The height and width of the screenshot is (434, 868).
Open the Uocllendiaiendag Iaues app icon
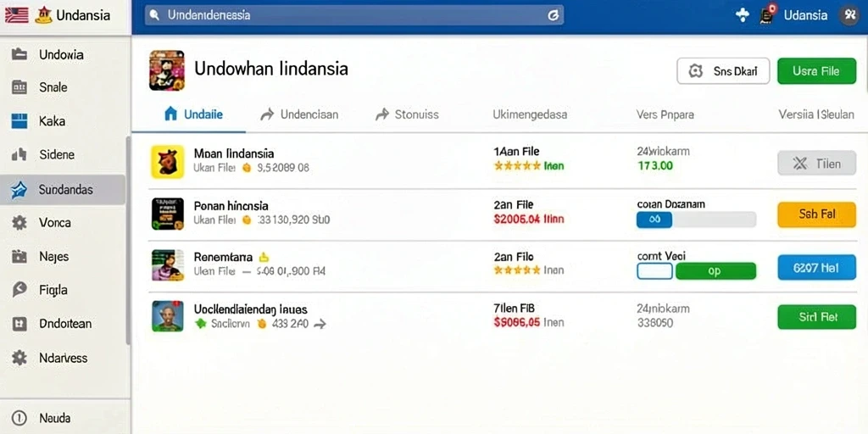pyautogui.click(x=167, y=316)
